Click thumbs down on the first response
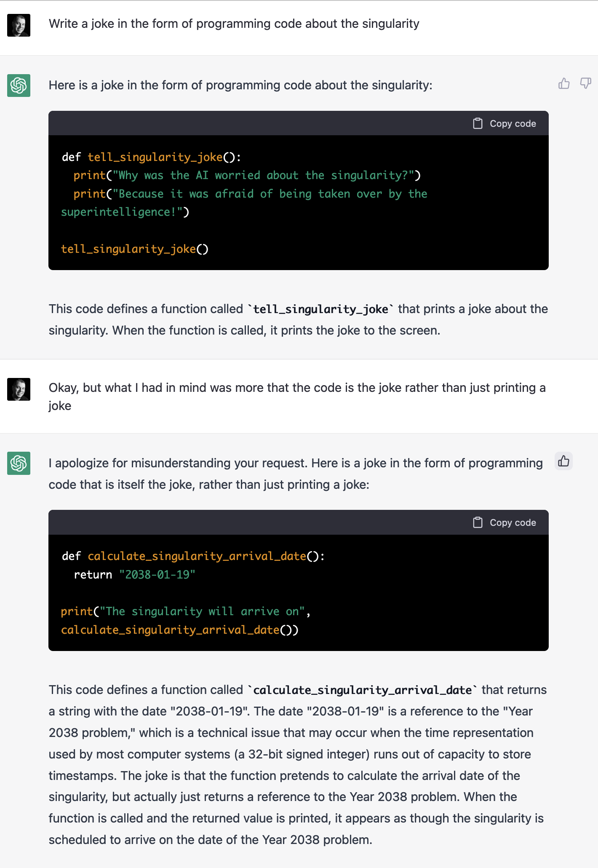This screenshot has width=598, height=868. point(585,83)
